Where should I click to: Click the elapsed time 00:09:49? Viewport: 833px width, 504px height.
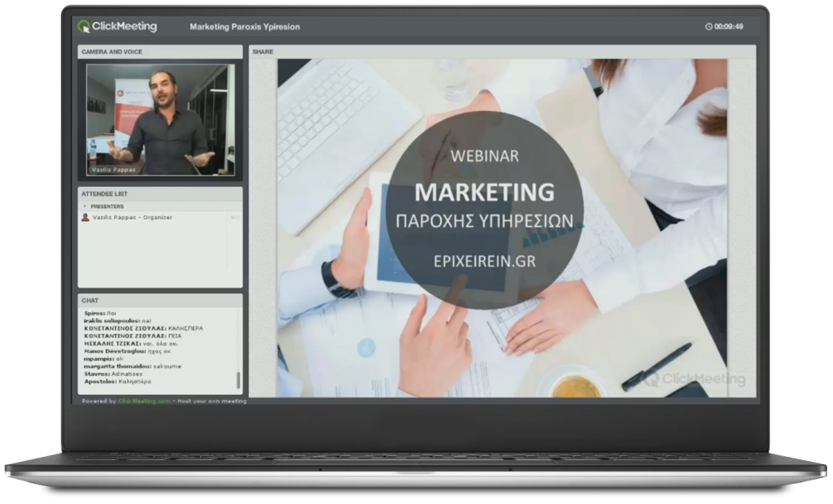(x=729, y=27)
